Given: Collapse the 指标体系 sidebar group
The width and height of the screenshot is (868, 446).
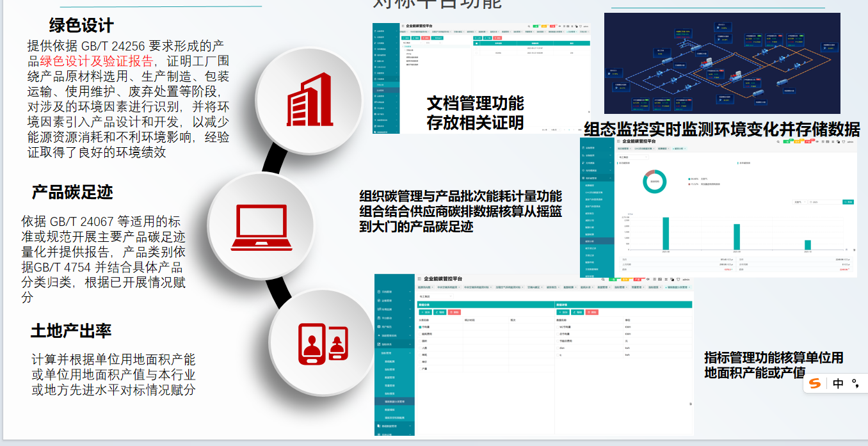Looking at the screenshot, I should click(x=395, y=344).
